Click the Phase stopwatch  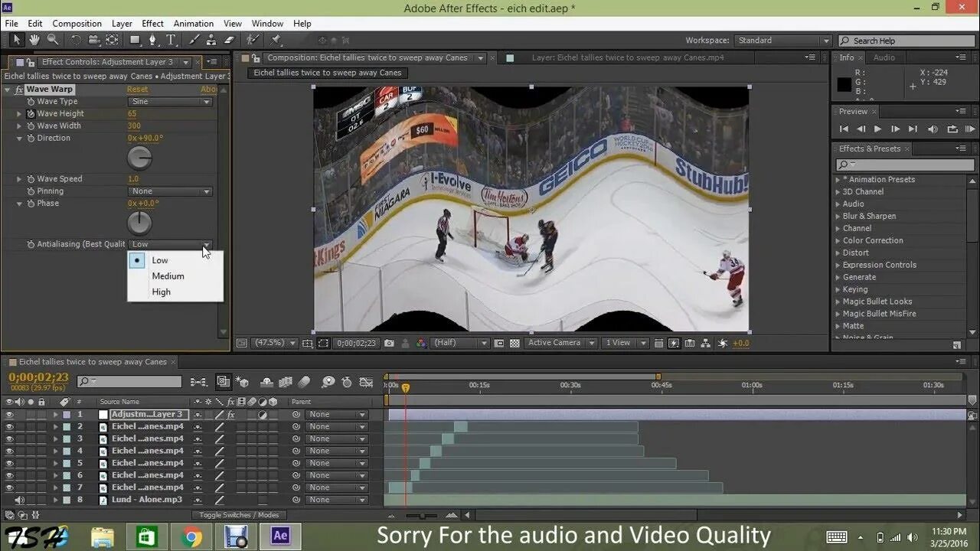tap(31, 203)
